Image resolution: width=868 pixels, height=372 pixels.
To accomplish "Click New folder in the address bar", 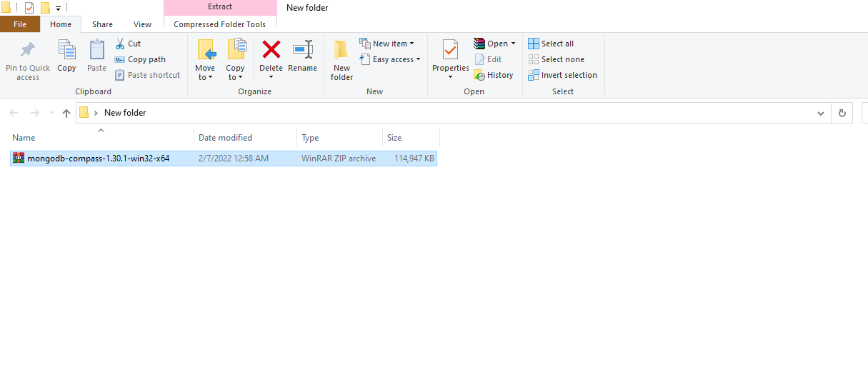I will [125, 113].
